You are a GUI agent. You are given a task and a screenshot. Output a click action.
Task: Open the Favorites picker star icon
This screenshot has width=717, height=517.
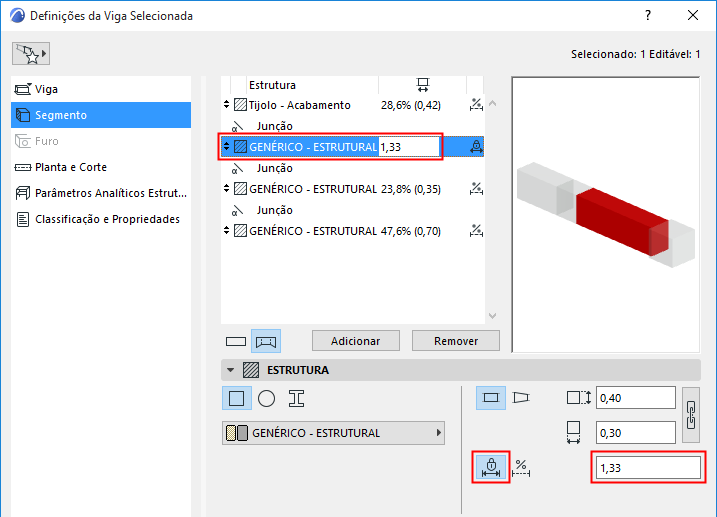[27, 53]
